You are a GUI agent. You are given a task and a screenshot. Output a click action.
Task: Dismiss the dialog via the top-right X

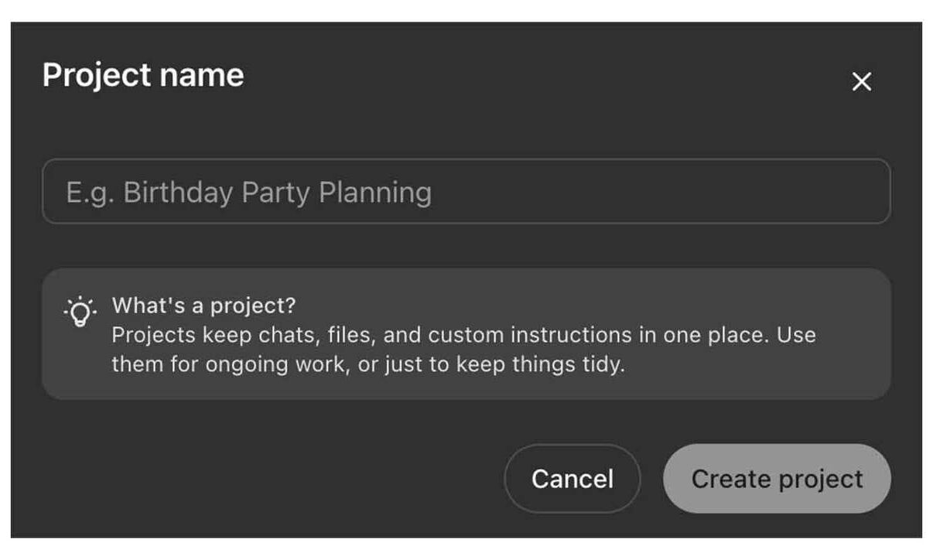861,81
